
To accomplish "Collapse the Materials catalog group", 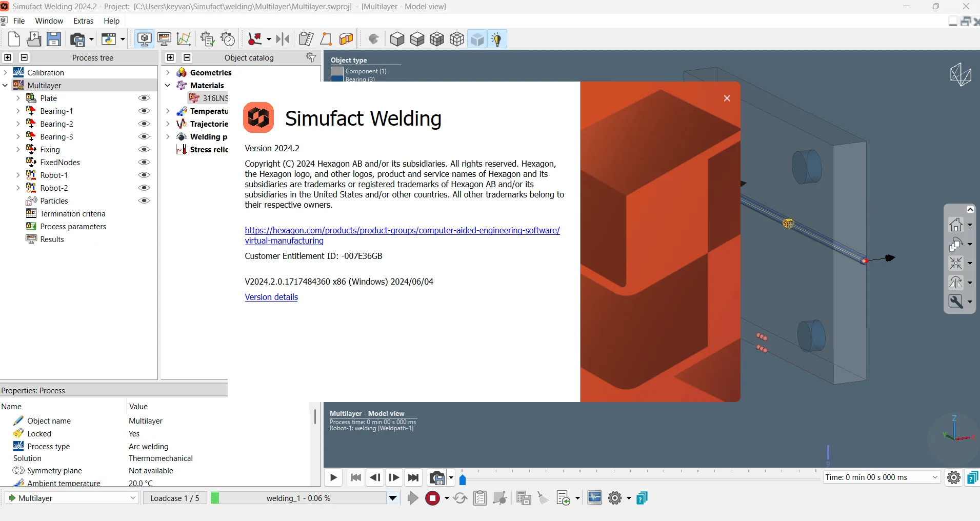I will (x=168, y=85).
